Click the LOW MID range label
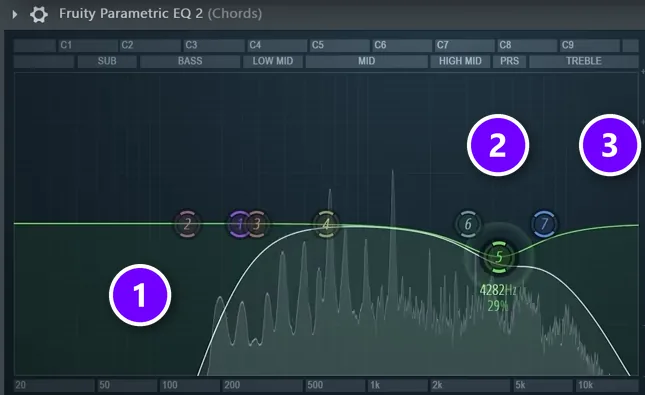Viewport: 645px width, 395px height. pyautogui.click(x=273, y=61)
